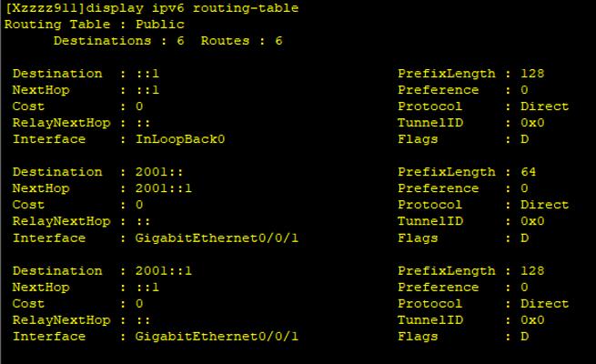Click the first entry's Protocol value Direct
Viewport: 596px width, 364px height.
click(545, 106)
